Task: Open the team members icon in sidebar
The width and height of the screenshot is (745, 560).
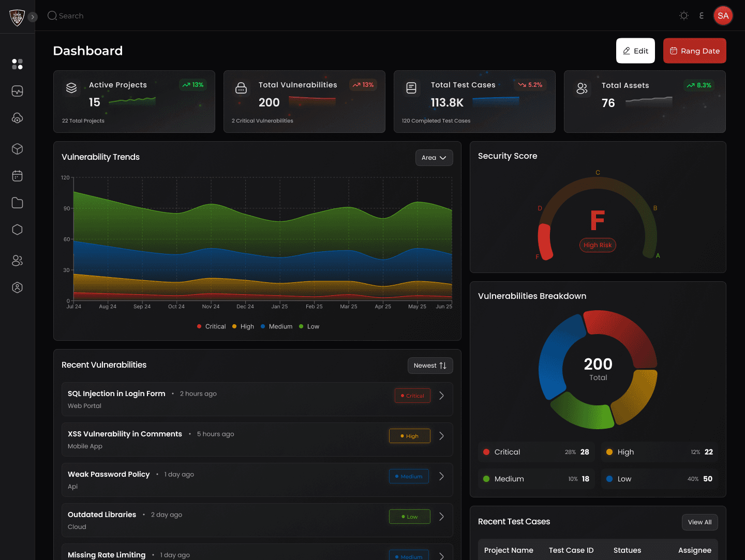Action: pyautogui.click(x=17, y=261)
